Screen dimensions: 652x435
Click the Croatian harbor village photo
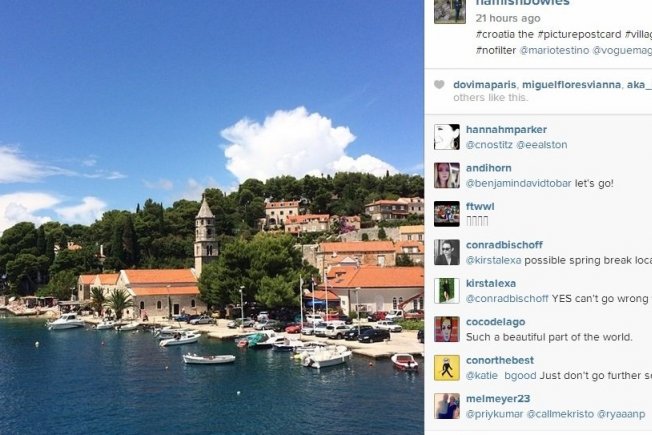coord(212,218)
